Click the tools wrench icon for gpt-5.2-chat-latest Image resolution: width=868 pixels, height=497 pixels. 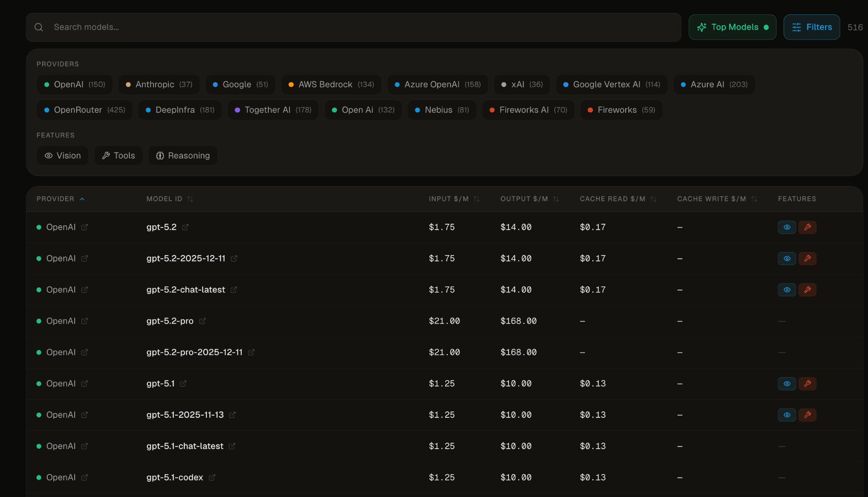pyautogui.click(x=807, y=290)
